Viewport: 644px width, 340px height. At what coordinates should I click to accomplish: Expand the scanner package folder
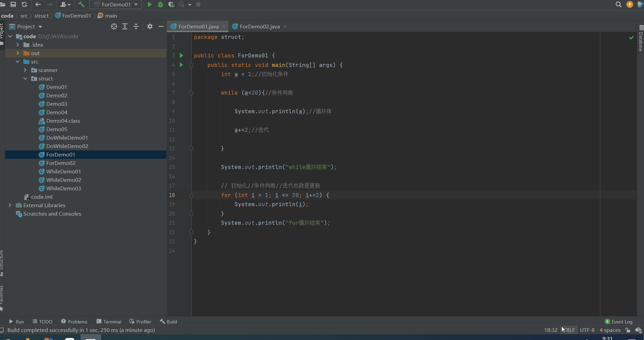(x=25, y=70)
